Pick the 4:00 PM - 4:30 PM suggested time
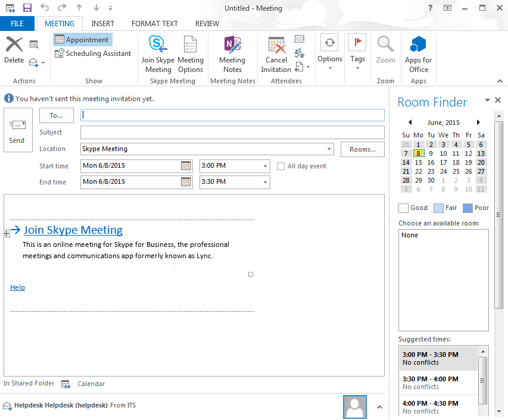The image size is (508, 420). 438,407
